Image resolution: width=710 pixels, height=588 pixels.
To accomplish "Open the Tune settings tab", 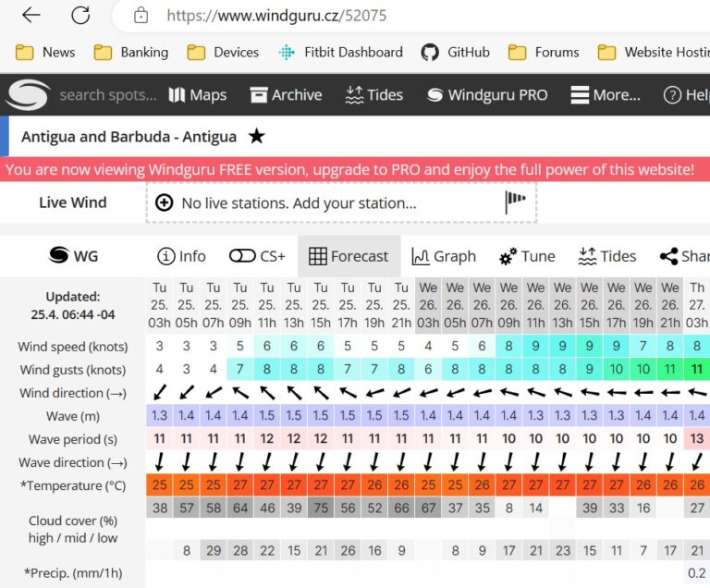I will [527, 256].
